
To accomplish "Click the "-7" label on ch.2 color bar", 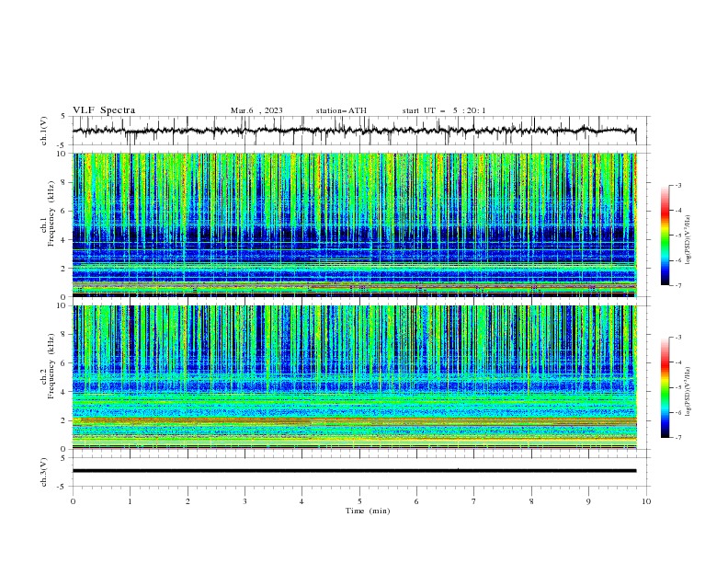I will click(x=678, y=438).
